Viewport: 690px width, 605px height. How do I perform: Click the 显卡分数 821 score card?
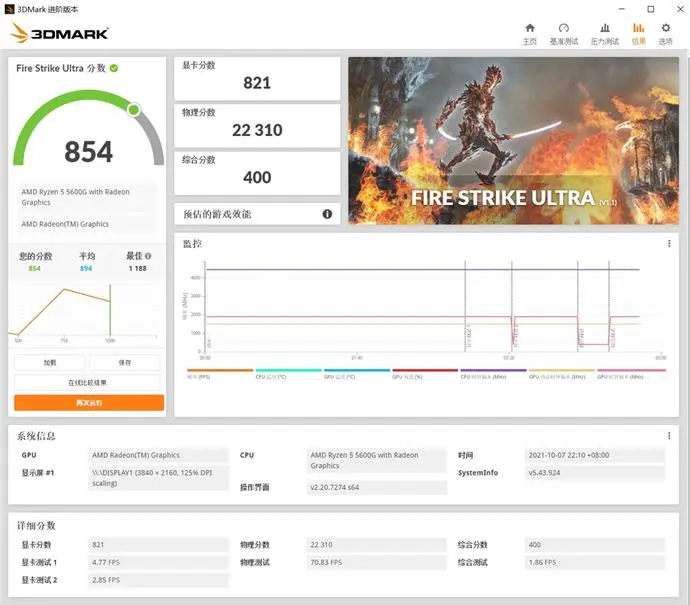257,78
